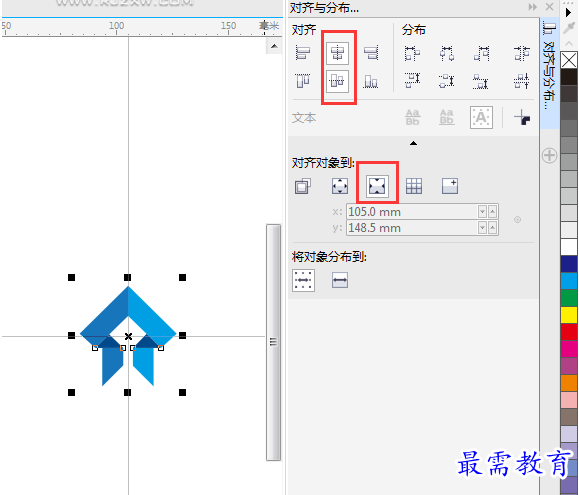Select Distribute Right icon
The width and height of the screenshot is (579, 495).
pos(482,54)
